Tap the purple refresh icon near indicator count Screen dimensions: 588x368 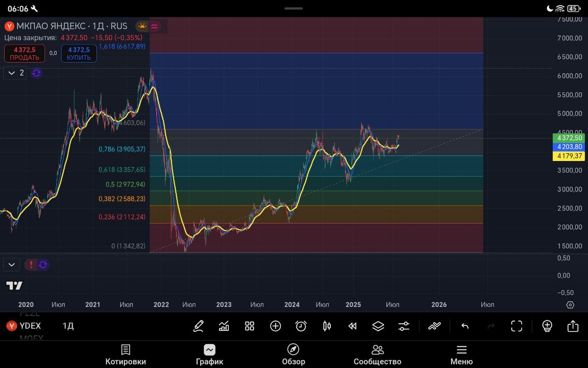[x=36, y=73]
